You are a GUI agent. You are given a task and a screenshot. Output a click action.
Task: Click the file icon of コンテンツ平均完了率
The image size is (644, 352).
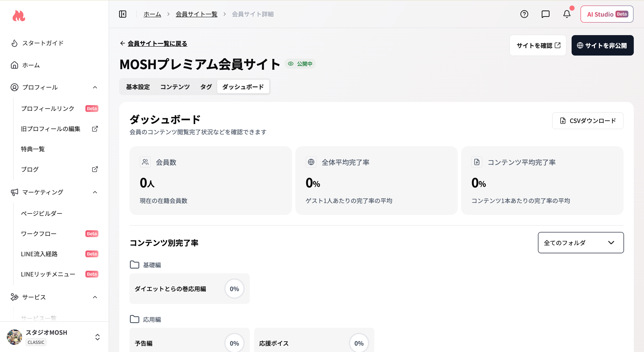point(477,162)
